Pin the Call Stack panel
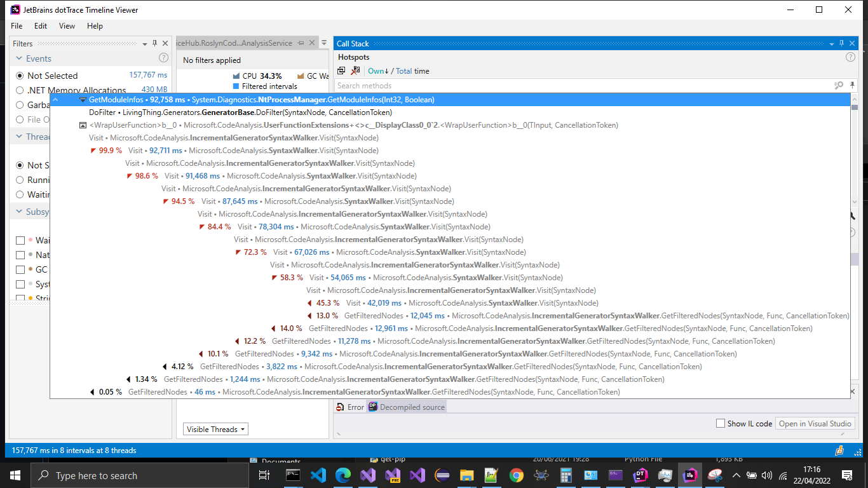 pyautogui.click(x=842, y=43)
